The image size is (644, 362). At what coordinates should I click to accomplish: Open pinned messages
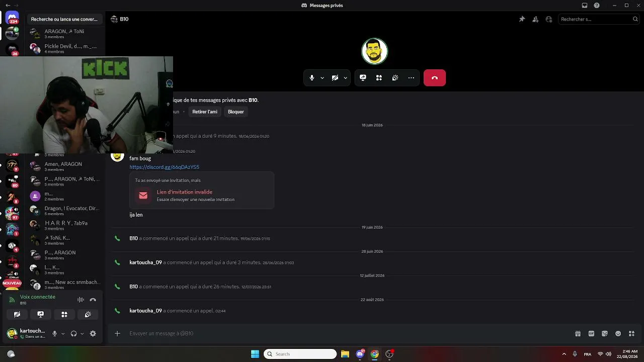point(522,19)
